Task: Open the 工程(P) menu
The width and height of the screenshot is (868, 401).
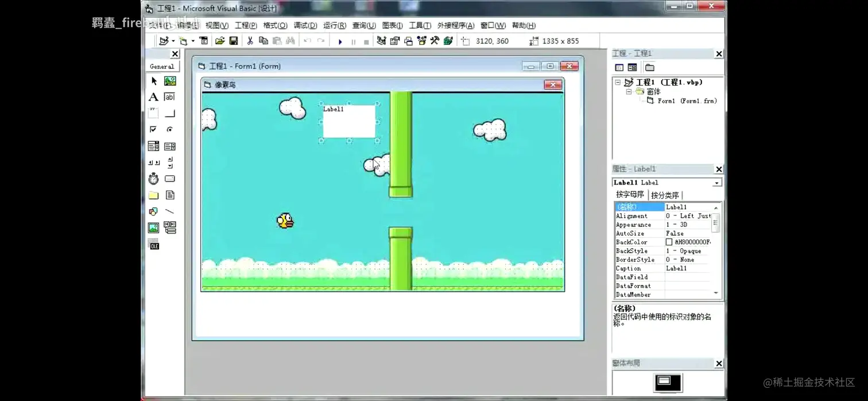Action: [246, 25]
